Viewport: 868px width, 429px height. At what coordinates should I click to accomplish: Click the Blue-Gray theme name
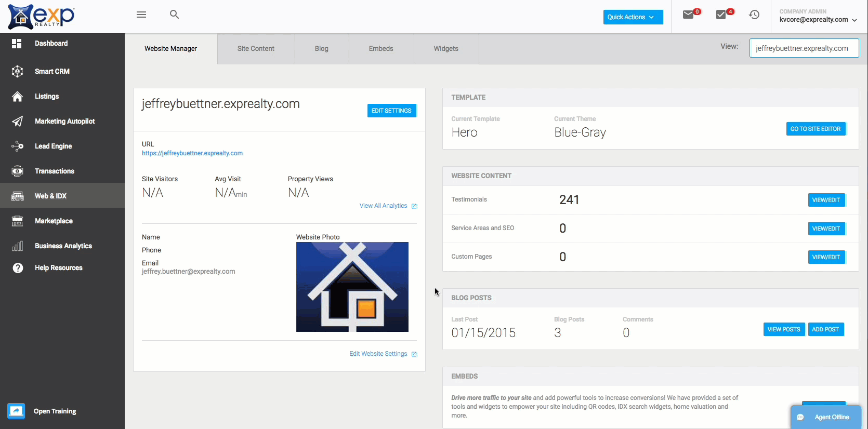pyautogui.click(x=580, y=132)
